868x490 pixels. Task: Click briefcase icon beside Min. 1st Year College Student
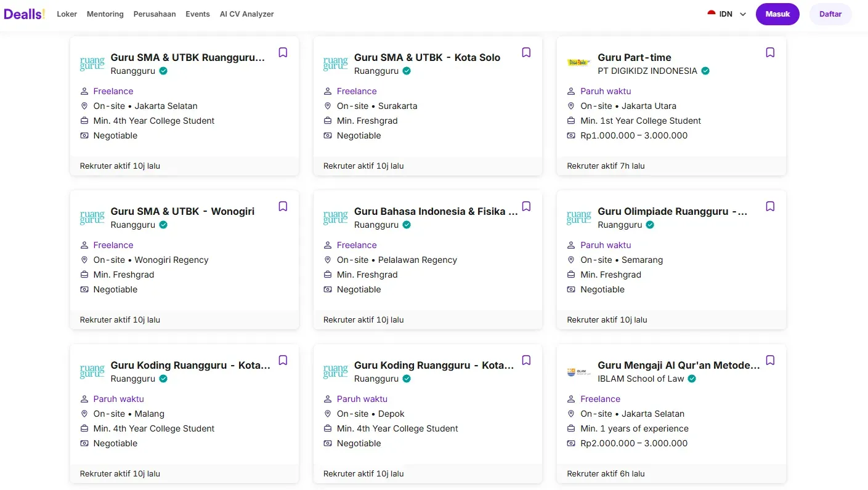pos(571,121)
